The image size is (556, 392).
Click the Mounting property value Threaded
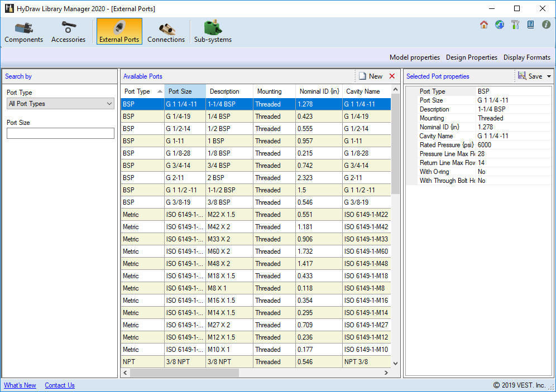[514, 118]
